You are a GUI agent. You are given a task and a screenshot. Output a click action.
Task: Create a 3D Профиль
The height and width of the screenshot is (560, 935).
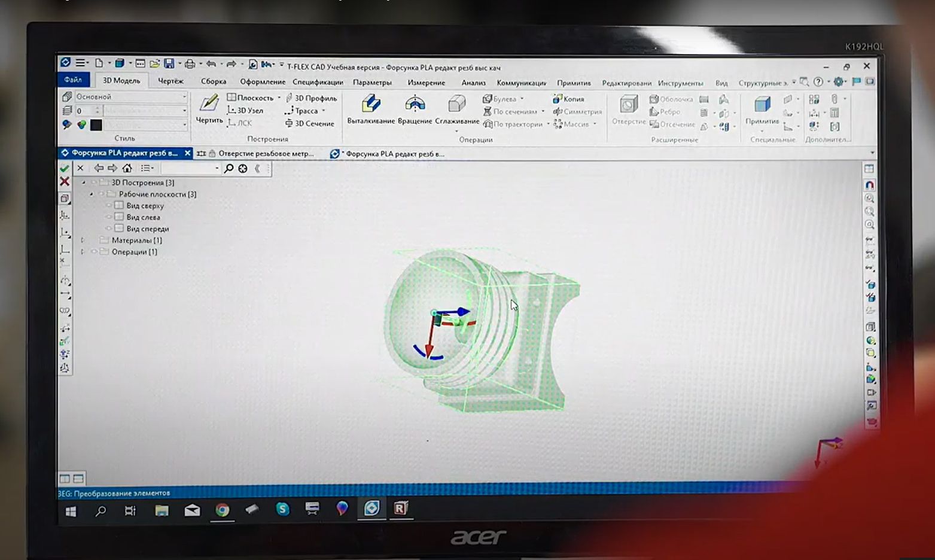click(311, 98)
